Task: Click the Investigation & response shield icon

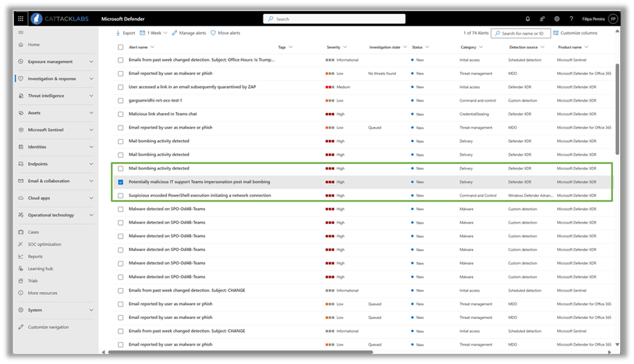Action: click(20, 79)
